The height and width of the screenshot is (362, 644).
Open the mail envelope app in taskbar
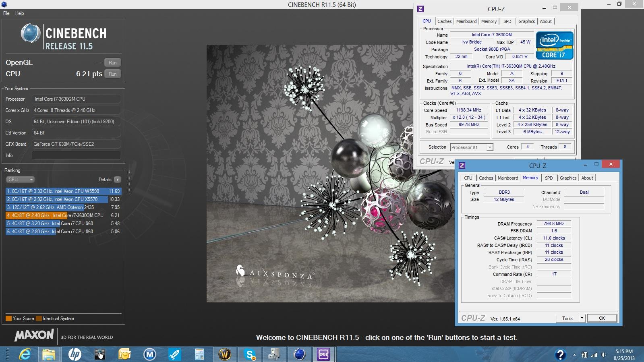click(x=124, y=354)
